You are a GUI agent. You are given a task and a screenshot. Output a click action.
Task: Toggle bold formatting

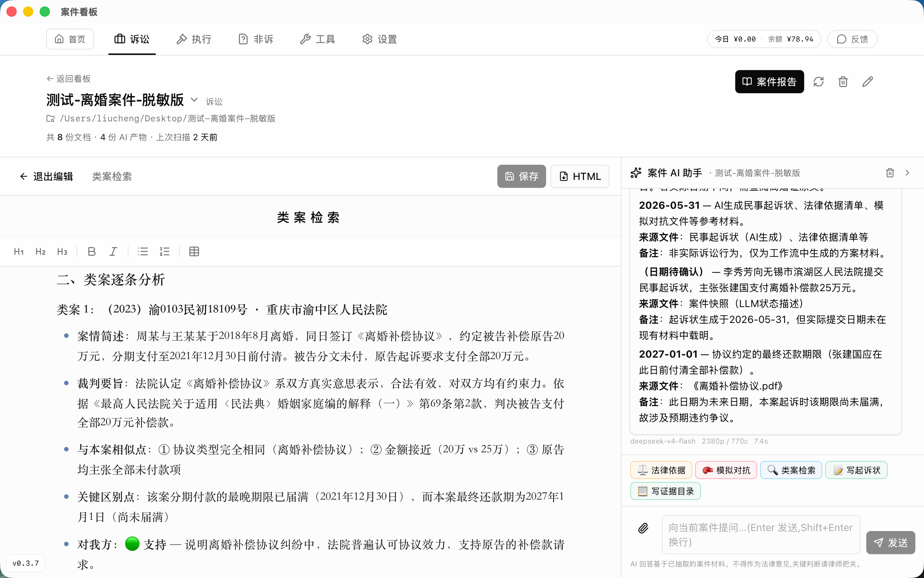pyautogui.click(x=92, y=251)
